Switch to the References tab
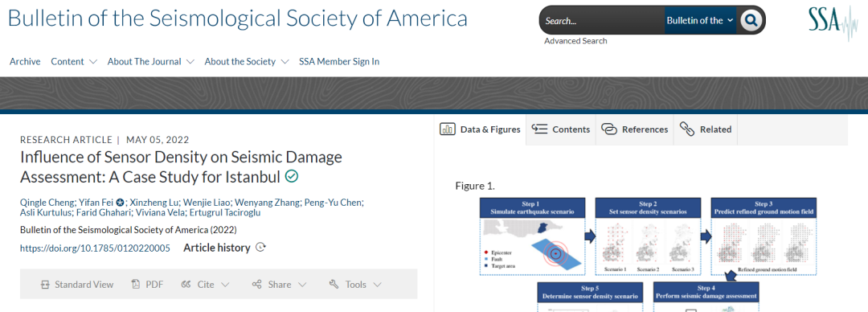The width and height of the screenshot is (868, 312). point(634,129)
